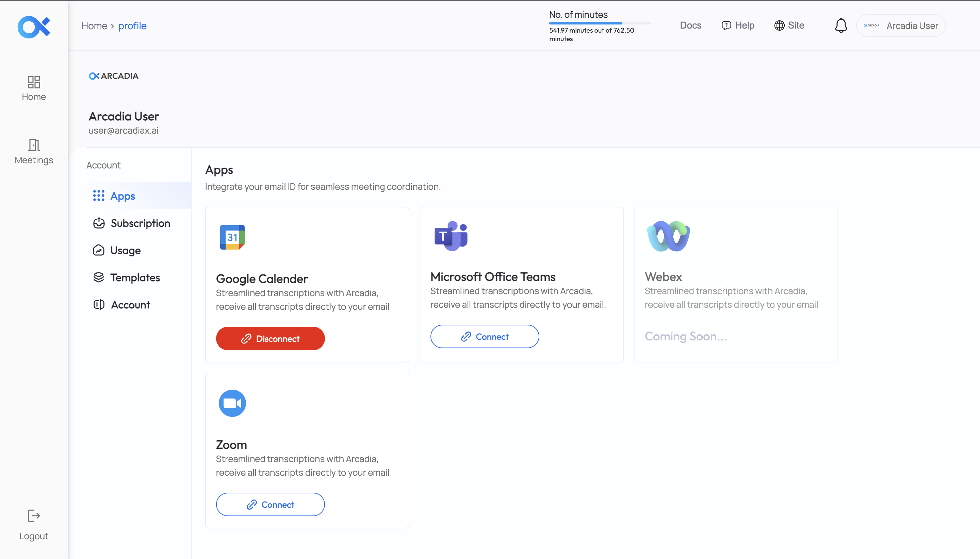
Task: Select the Apps tab in Account menu
Action: click(139, 196)
